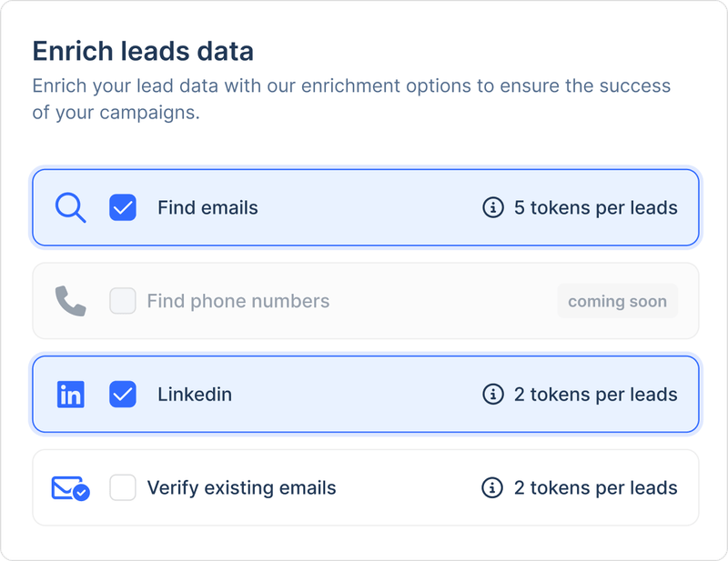Select the Linkedin option label
The height and width of the screenshot is (561, 728).
[x=195, y=395]
